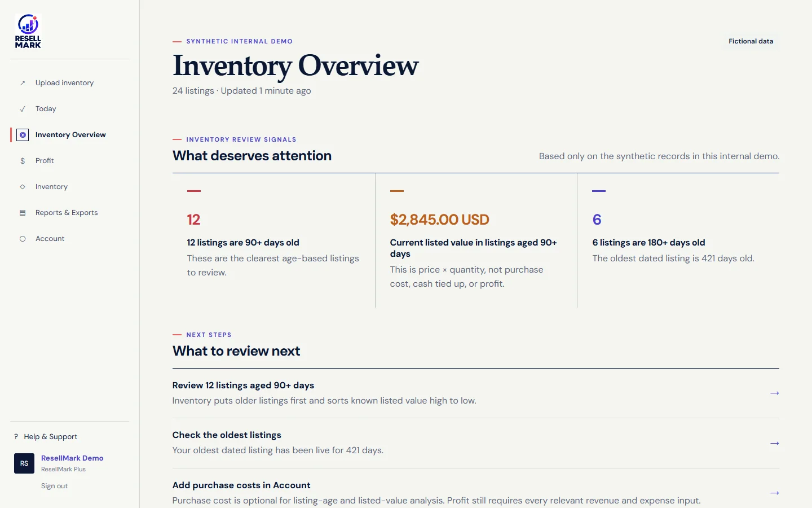Click the 6 listings are 180+ days old label
The height and width of the screenshot is (508, 812).
(x=648, y=243)
